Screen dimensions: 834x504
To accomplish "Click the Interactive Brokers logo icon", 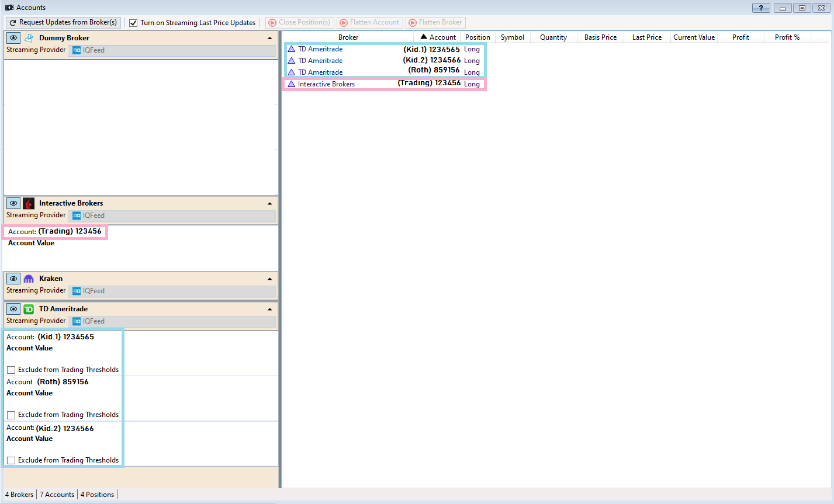I will [28, 203].
